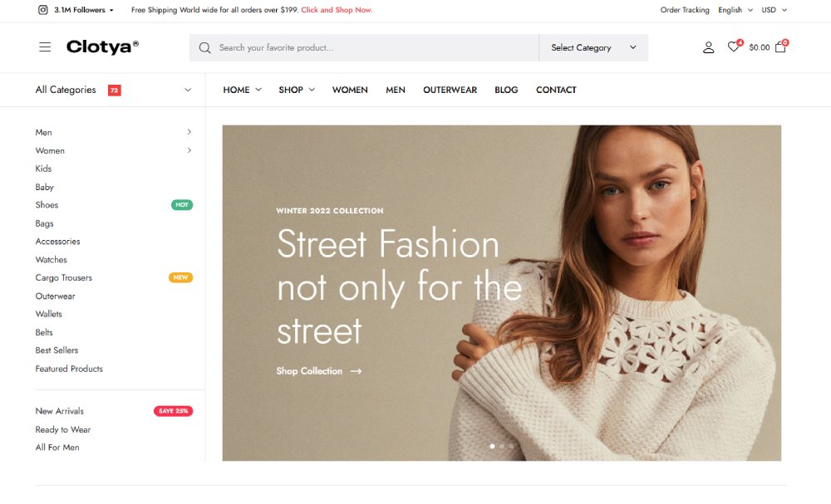The image size is (831, 504).
Task: Click the Order Tracking link
Action: click(685, 10)
